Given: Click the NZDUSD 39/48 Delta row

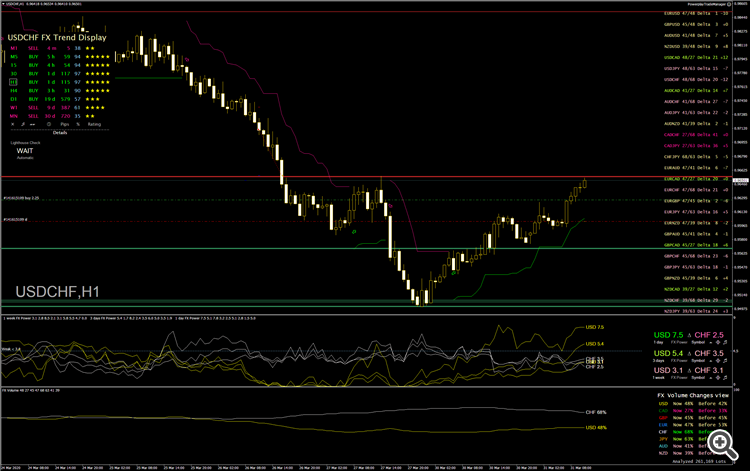Looking at the screenshot, I should coord(696,46).
